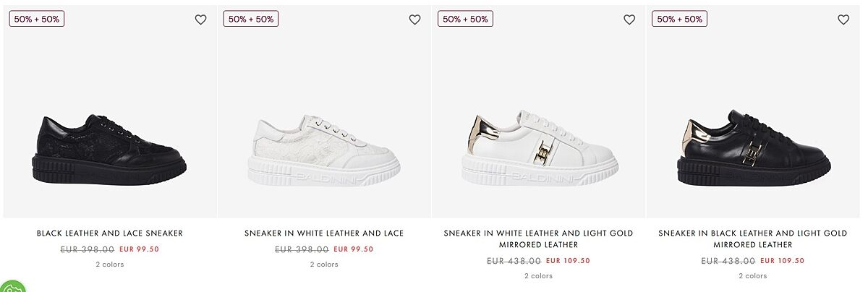Click 'Sneaker in White Leather and Lace' title
Screen dimensions: 868x292
(324, 233)
